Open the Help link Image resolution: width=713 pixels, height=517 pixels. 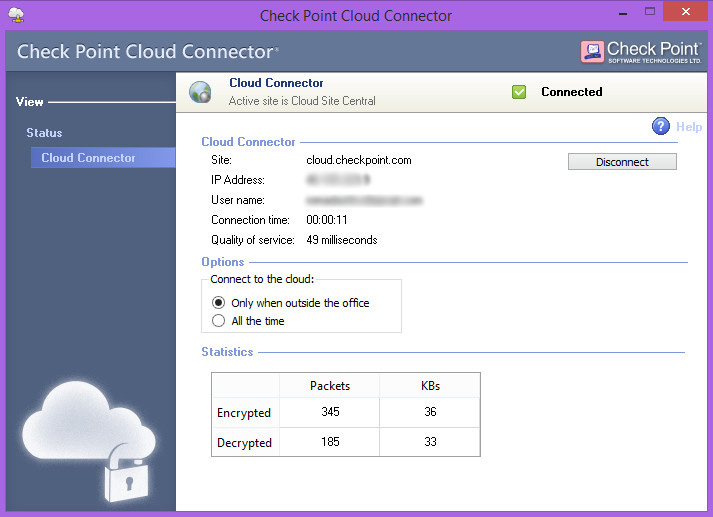tap(689, 127)
